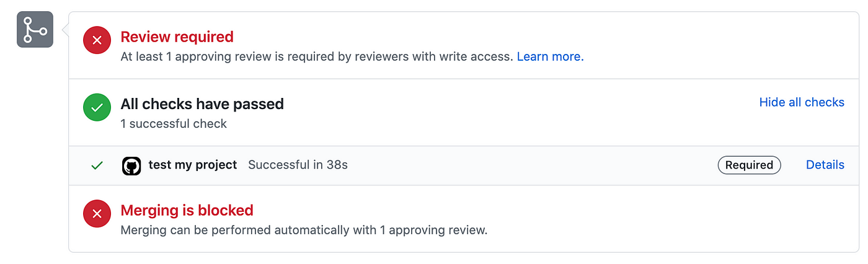Open Details for test my project
The height and width of the screenshot is (264, 868).
(x=825, y=165)
